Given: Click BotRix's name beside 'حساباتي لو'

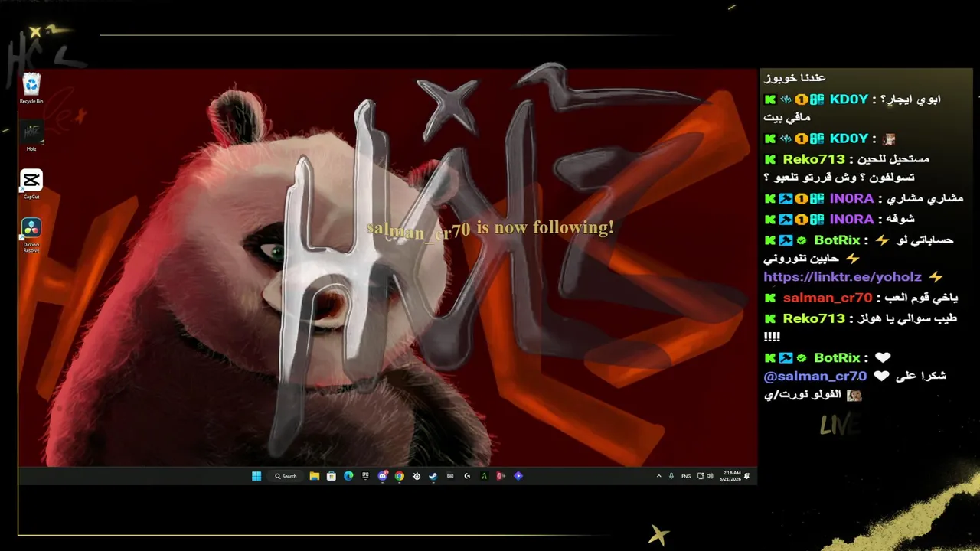Looking at the screenshot, I should coord(838,240).
